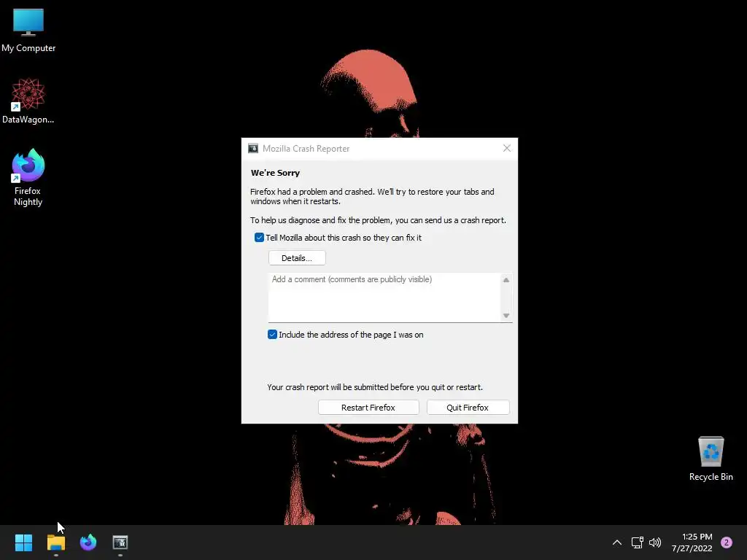Open the Windows Start menu
This screenshot has width=747, height=560.
[23, 542]
